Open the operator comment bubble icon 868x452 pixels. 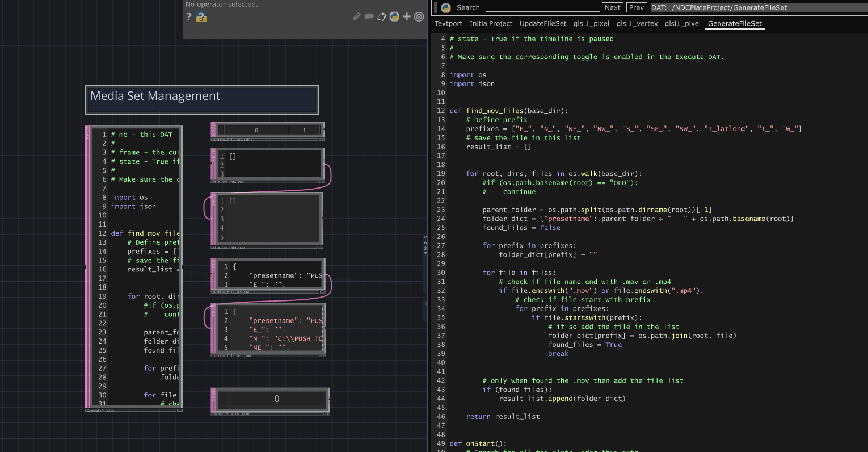pos(369,16)
